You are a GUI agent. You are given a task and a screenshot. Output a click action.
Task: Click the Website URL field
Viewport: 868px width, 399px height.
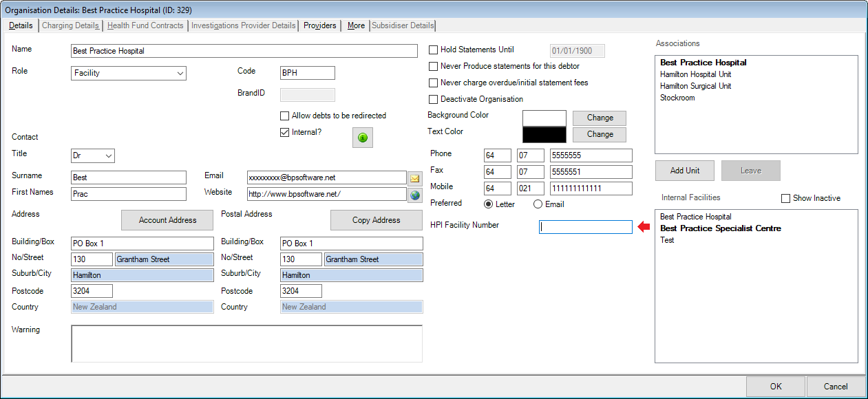(x=326, y=194)
